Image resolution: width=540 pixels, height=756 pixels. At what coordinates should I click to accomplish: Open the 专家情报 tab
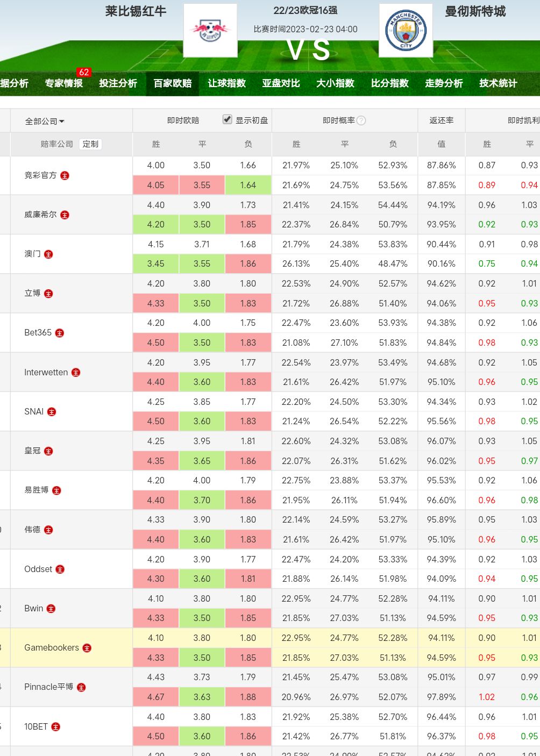[64, 83]
